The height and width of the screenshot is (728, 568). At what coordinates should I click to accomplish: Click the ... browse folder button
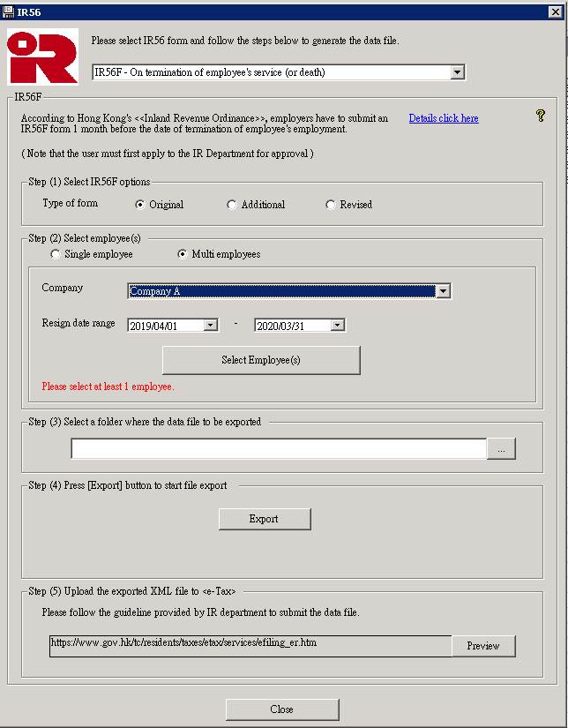(x=501, y=449)
